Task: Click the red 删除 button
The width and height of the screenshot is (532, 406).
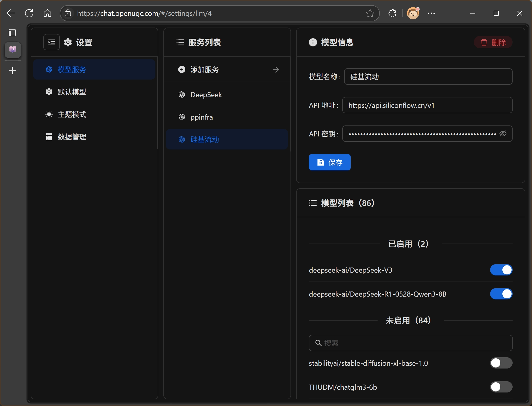Action: point(493,42)
